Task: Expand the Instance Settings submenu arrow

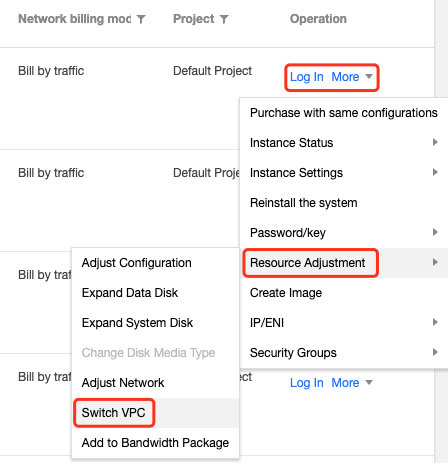Action: coord(435,172)
